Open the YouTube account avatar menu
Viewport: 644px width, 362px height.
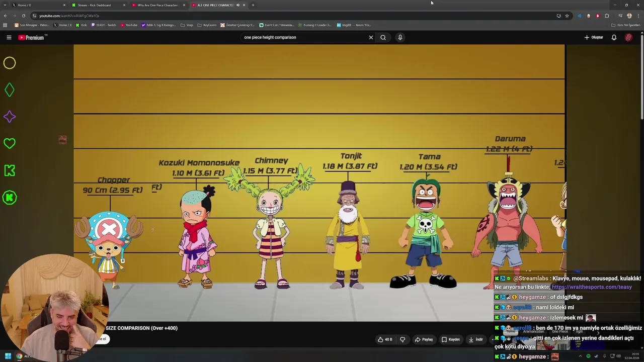tap(628, 37)
